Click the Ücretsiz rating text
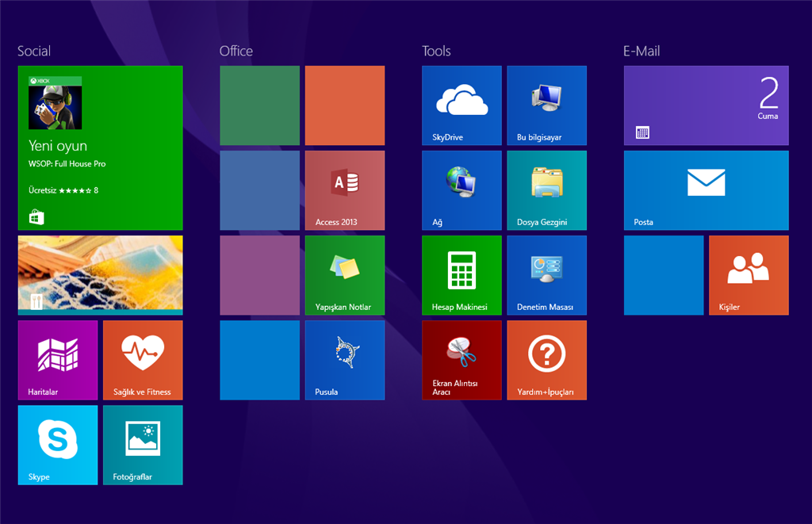 63,190
